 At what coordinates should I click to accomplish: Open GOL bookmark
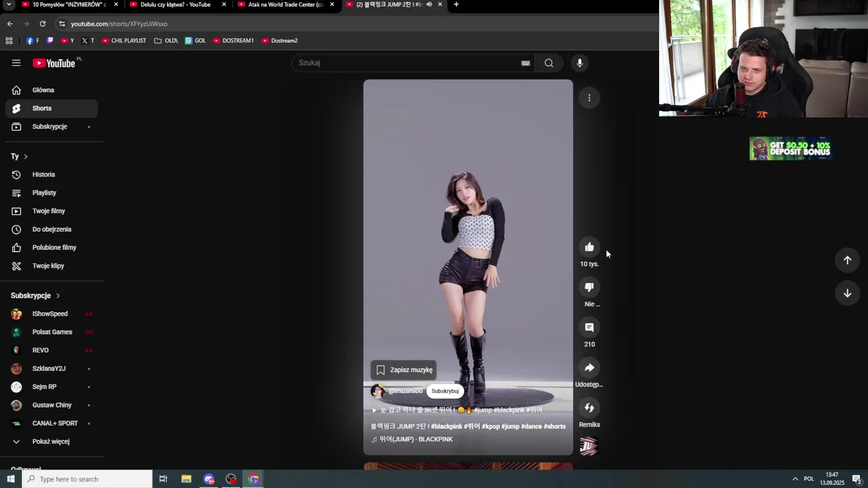click(195, 41)
